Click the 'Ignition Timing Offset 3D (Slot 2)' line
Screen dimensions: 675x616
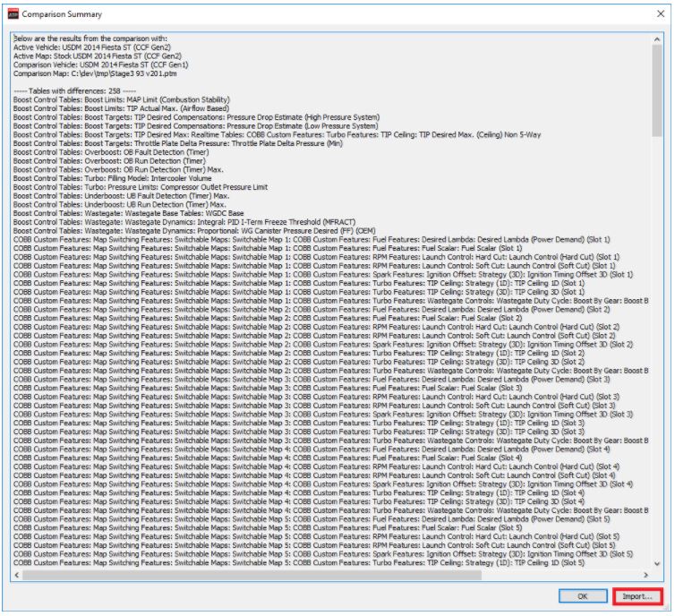(323, 345)
